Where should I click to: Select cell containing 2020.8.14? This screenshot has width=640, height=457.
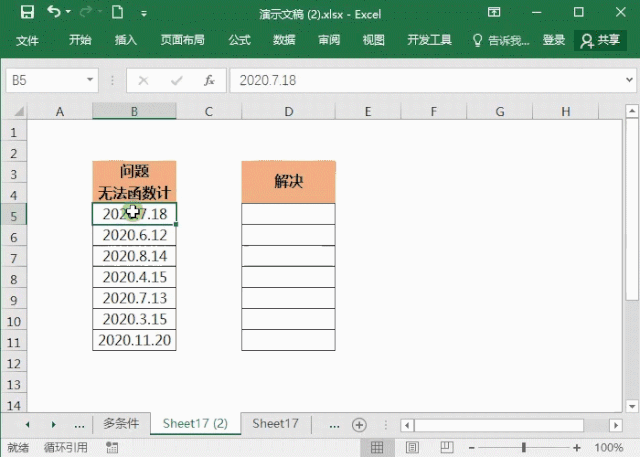[x=134, y=256]
